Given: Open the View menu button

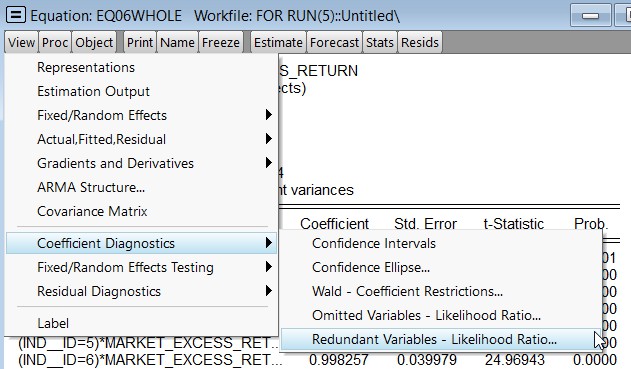Looking at the screenshot, I should (x=21, y=42).
